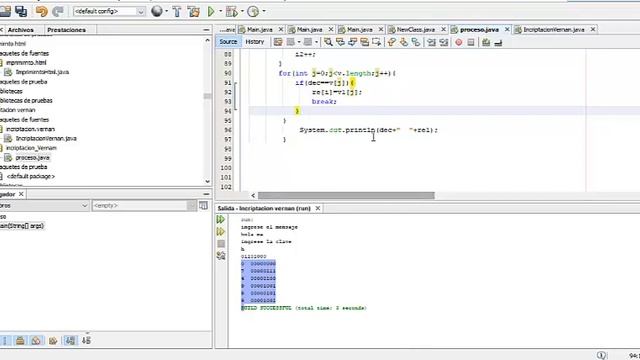The height and width of the screenshot is (360, 640).
Task: Click the Save All toolbar icon
Action: point(21,11)
